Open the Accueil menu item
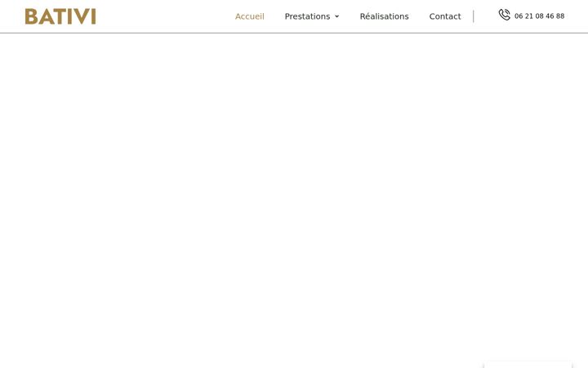588x368 pixels. point(250,16)
